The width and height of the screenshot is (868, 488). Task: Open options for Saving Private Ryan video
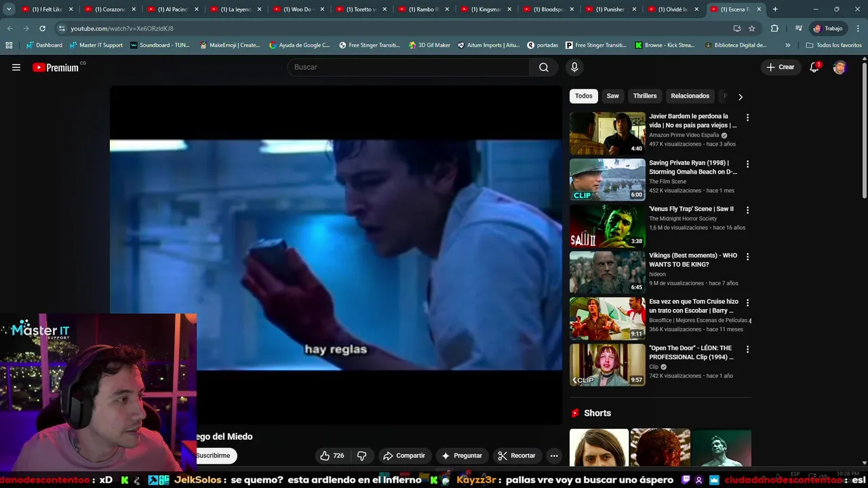coord(747,164)
